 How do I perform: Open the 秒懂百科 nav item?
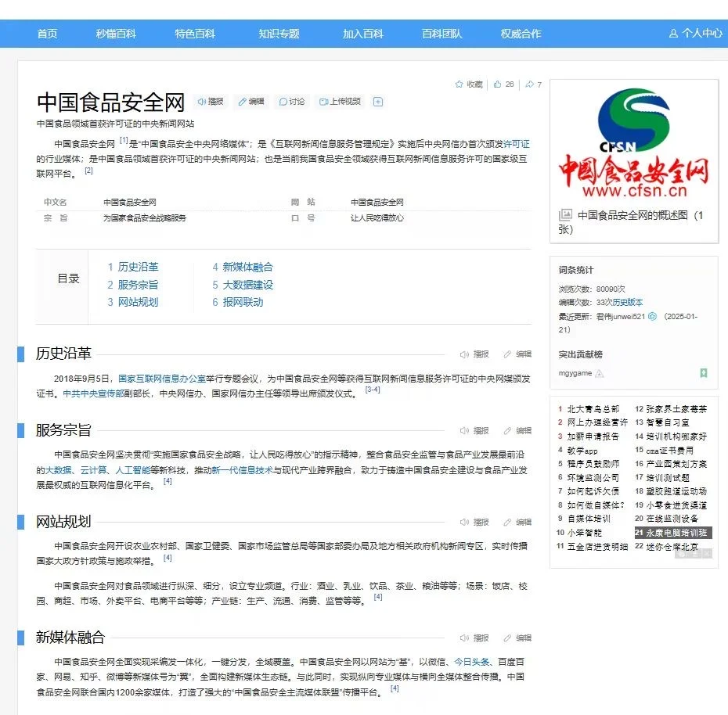pos(116,34)
